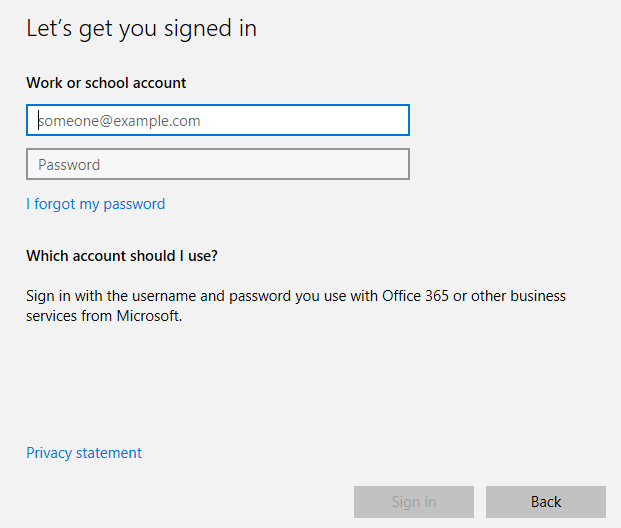
Task: Click the greyed-out Sign in button
Action: [414, 502]
